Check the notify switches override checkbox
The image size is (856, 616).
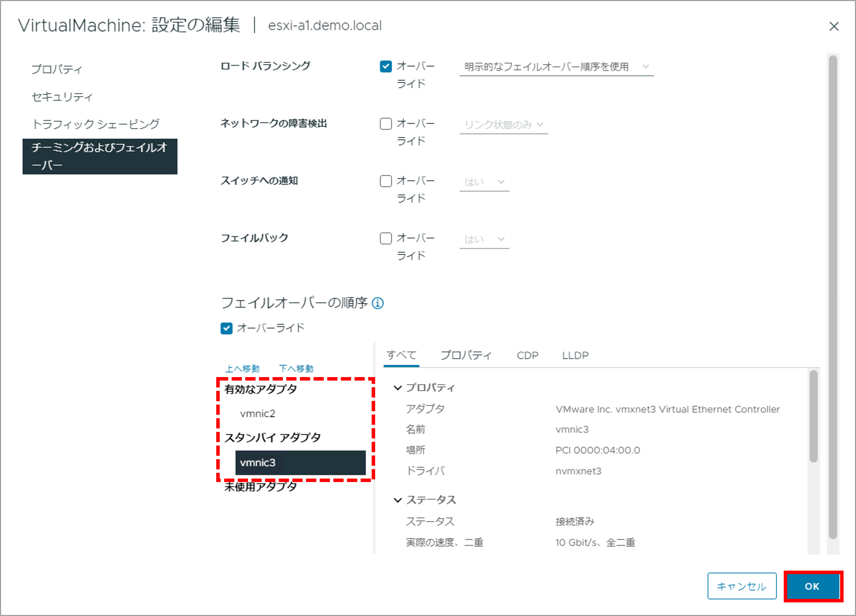point(385,181)
